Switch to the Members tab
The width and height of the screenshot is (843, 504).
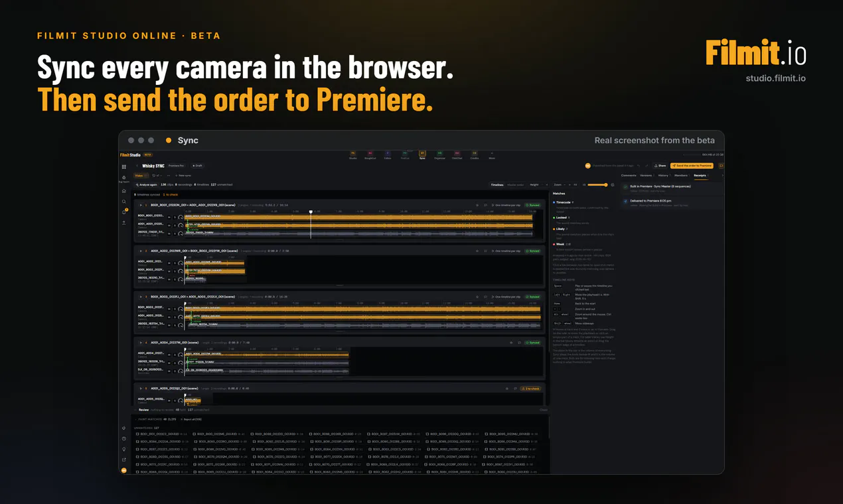681,176
